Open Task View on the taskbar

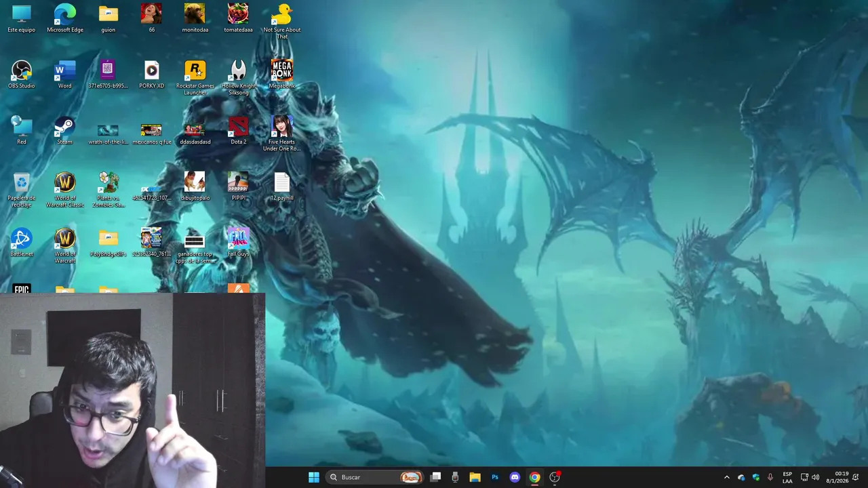coord(435,477)
